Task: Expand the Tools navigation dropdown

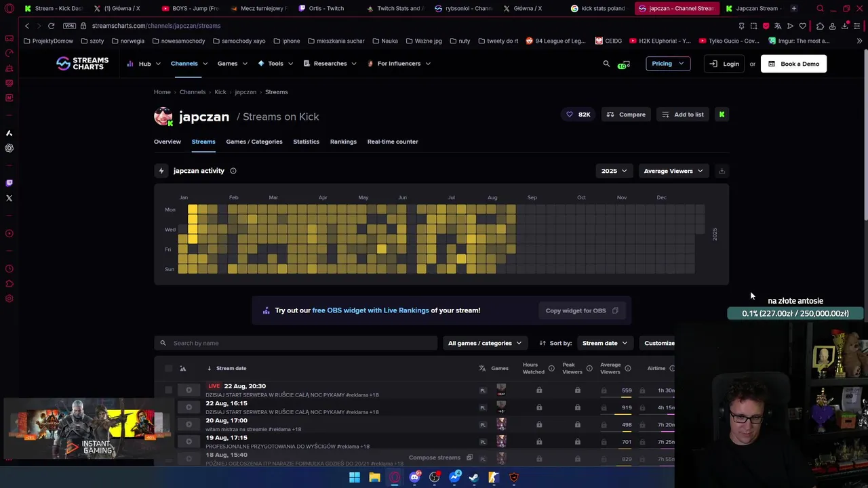Action: 275,64
